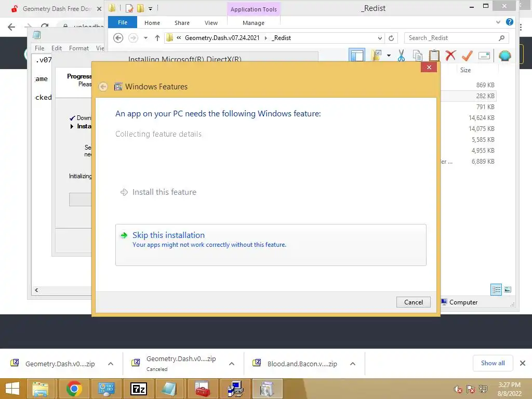Open Notepad File menu
The image size is (532, 399).
tap(39, 48)
